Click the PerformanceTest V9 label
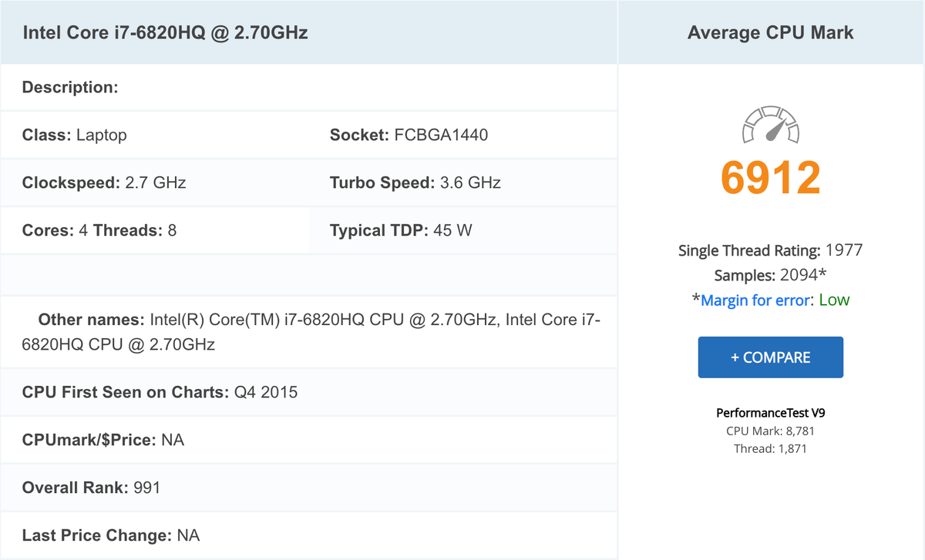 pos(770,413)
